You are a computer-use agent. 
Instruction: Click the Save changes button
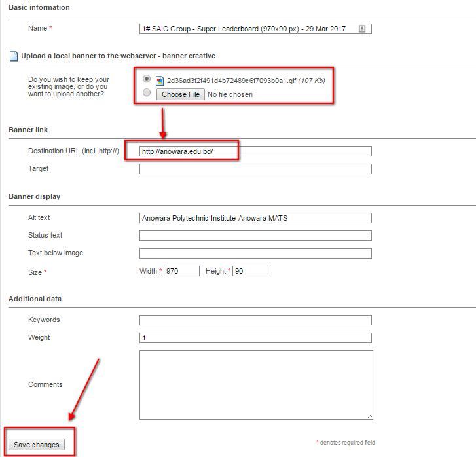(37, 445)
